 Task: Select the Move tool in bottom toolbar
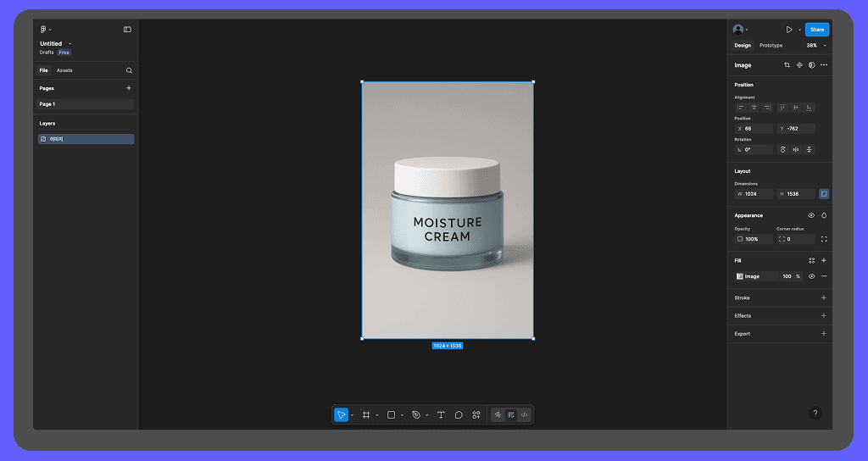(342, 415)
